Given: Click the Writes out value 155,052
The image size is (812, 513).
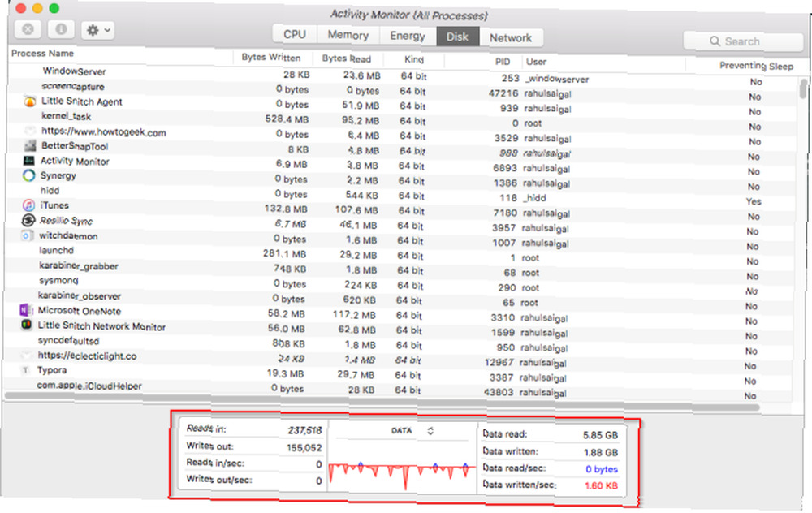Looking at the screenshot, I should [x=304, y=448].
